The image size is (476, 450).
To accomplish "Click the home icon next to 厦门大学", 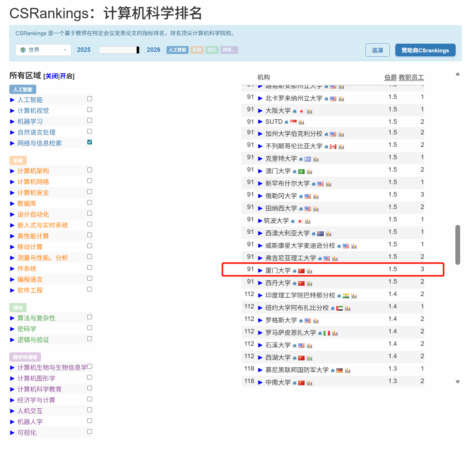I will click(x=294, y=271).
